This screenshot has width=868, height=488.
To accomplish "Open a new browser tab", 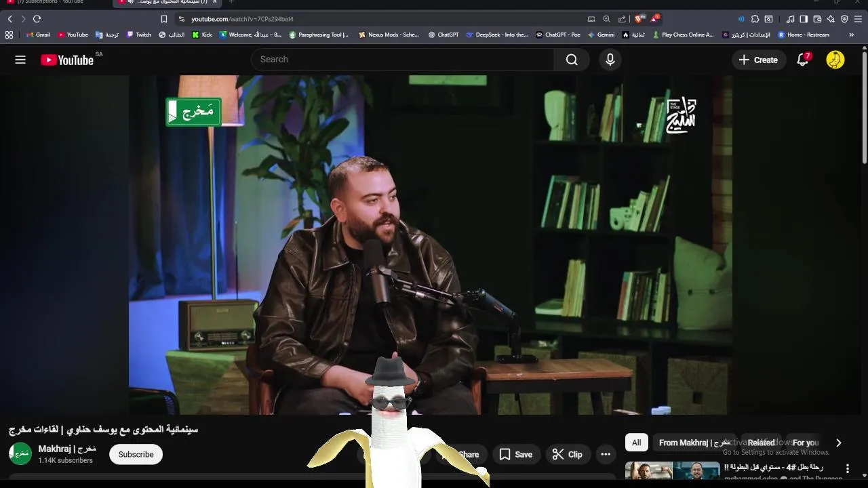I will pos(231,2).
